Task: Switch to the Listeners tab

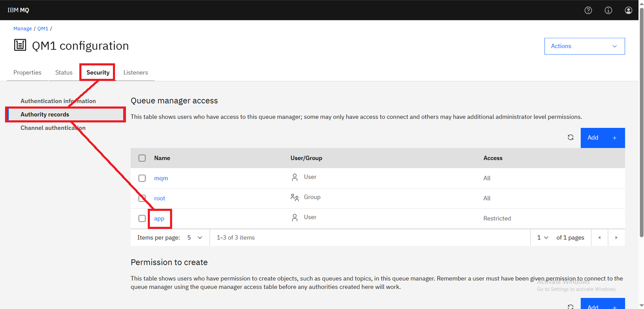Action: [136, 73]
